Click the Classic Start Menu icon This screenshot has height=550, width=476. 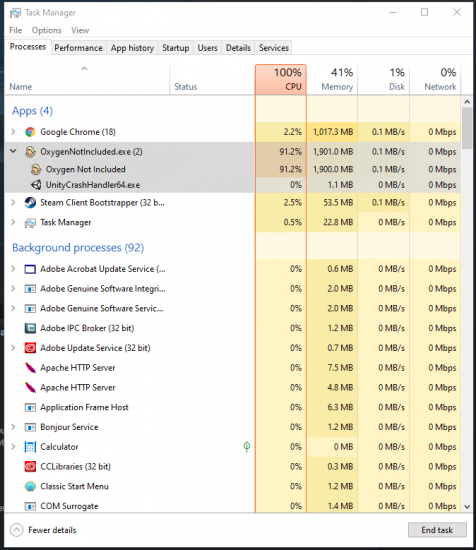click(x=30, y=487)
